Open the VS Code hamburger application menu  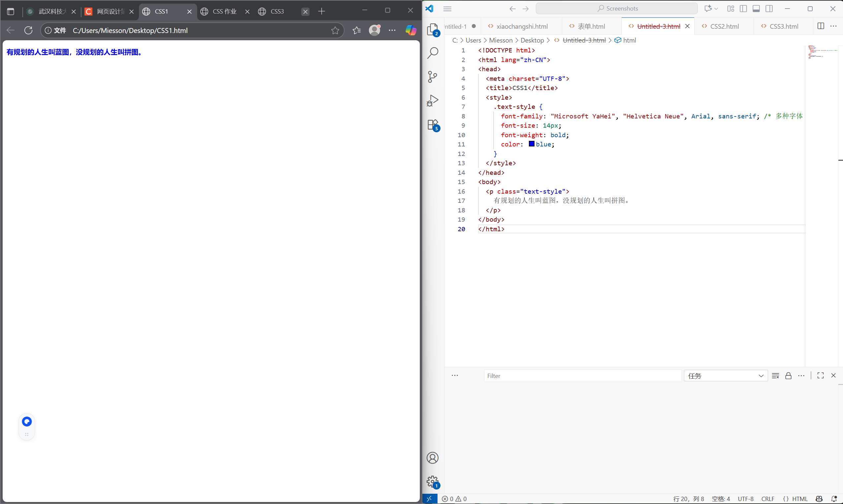pyautogui.click(x=447, y=9)
